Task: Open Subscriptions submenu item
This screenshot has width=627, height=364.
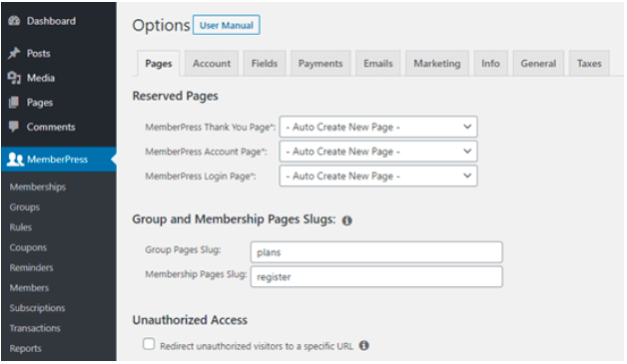Action: (x=38, y=308)
